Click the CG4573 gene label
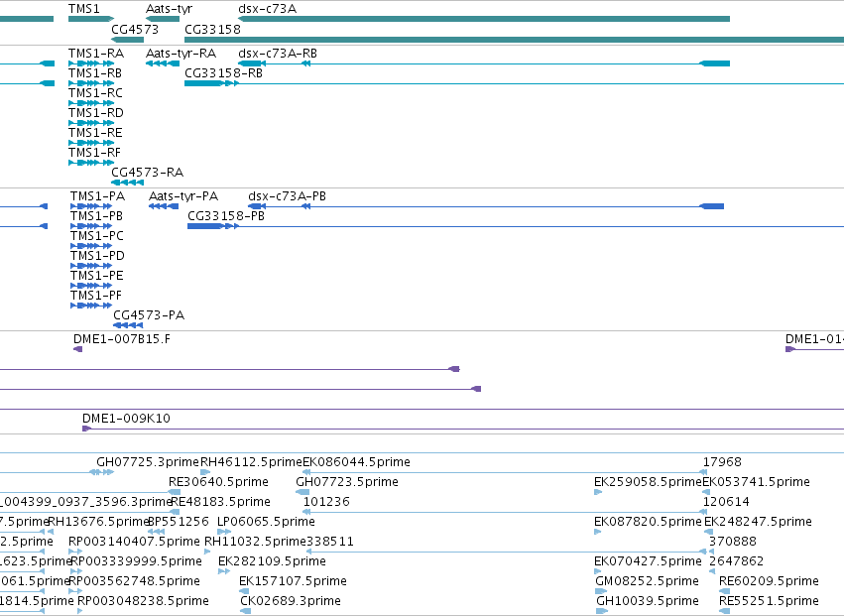Viewport: 844px width, 616px height. (135, 30)
